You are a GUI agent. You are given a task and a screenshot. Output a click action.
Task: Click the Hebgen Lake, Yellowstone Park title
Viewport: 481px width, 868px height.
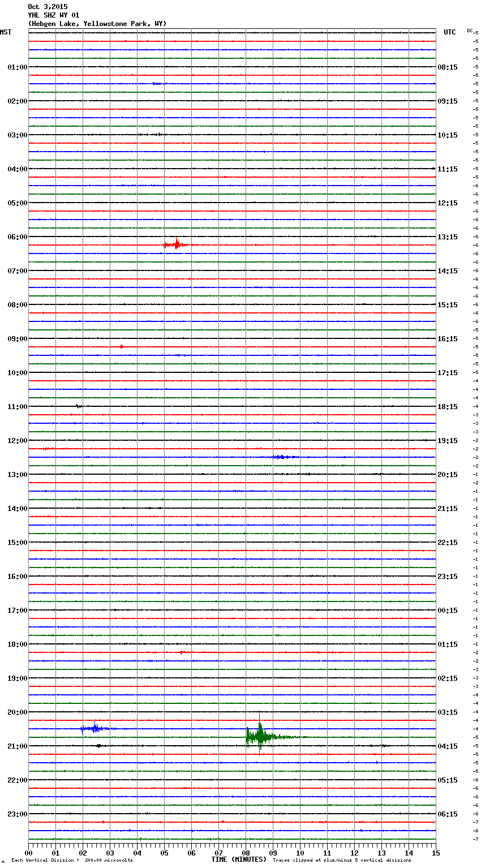coord(97,24)
